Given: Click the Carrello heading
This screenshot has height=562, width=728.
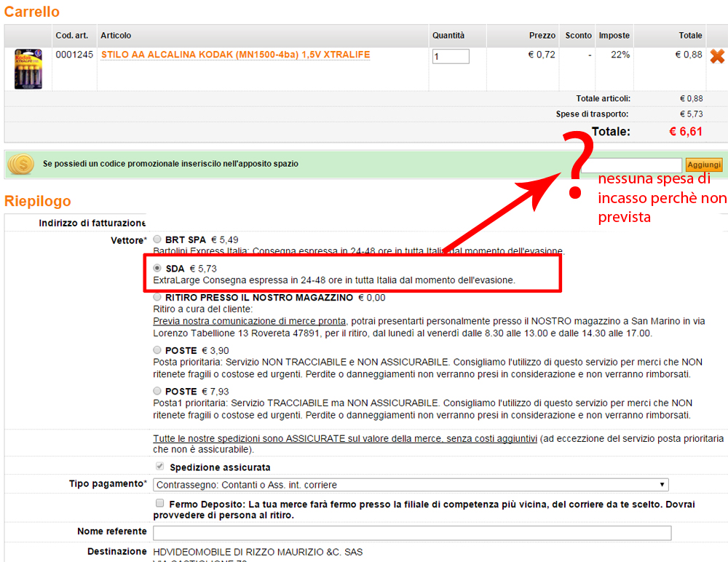Looking at the screenshot, I should [x=31, y=12].
